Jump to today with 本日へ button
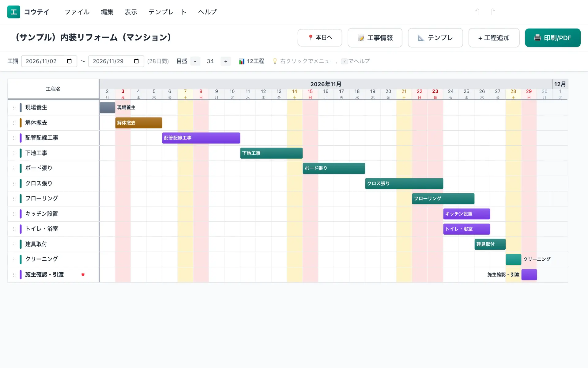The height and width of the screenshot is (368, 588). 320,38
